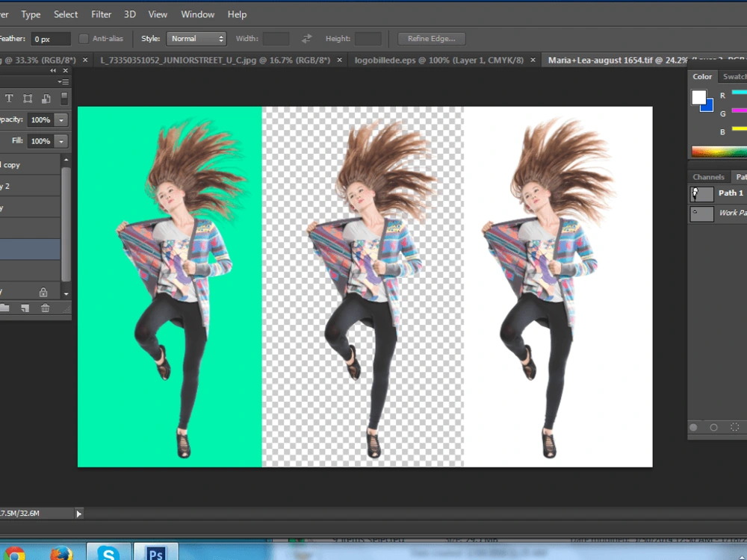This screenshot has height=560, width=747.
Task: Open the Select menu
Action: coord(66,14)
